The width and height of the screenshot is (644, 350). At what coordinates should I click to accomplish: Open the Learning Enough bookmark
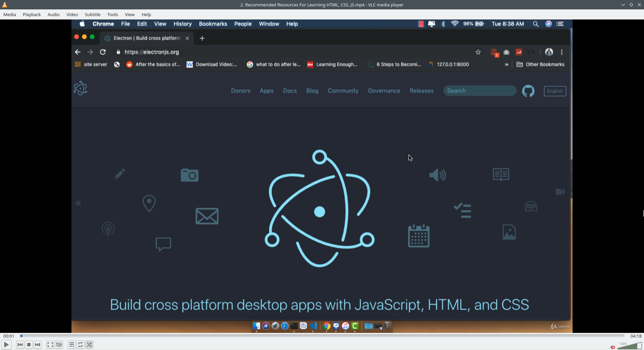click(332, 64)
